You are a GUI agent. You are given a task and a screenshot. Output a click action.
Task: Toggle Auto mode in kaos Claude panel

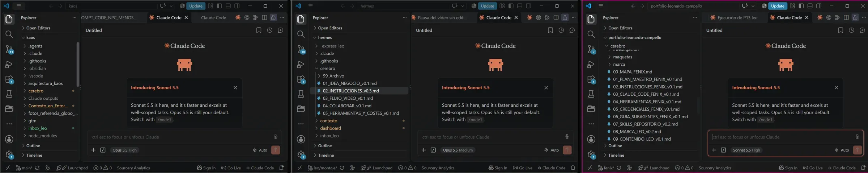(x=260, y=150)
